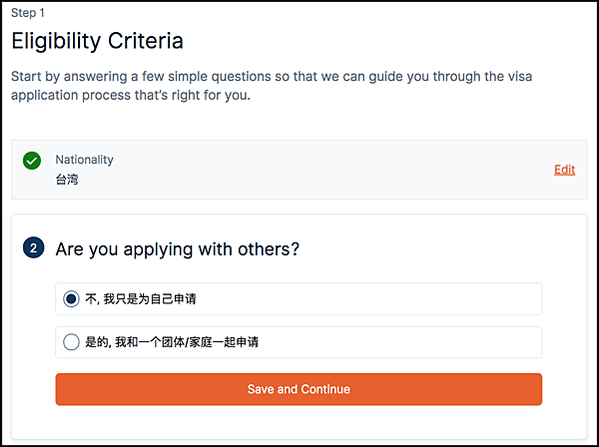Click the number 2 step badge
The width and height of the screenshot is (599, 447).
(x=34, y=248)
